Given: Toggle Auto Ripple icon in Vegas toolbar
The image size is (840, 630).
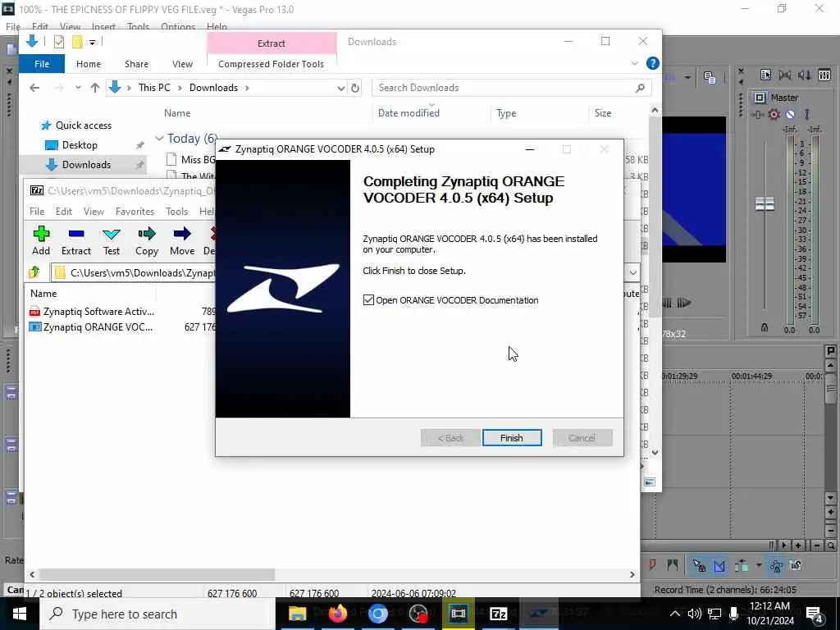Looking at the screenshot, I should (x=742, y=565).
